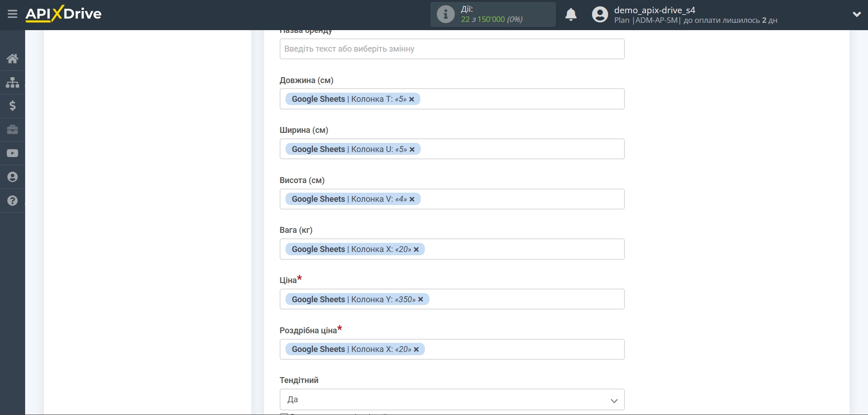Open billing dollar icon in sidebar
Screen dimensions: 868x415
click(12, 106)
